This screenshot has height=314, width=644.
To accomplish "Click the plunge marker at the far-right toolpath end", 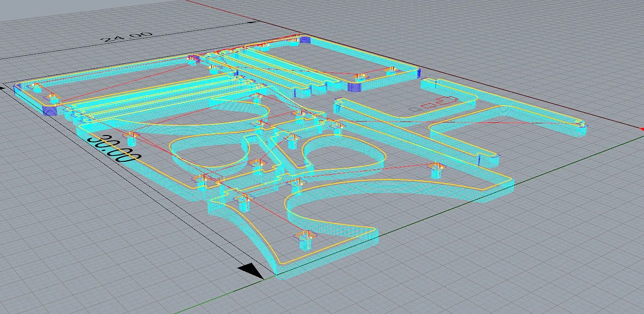I will pos(580,125).
